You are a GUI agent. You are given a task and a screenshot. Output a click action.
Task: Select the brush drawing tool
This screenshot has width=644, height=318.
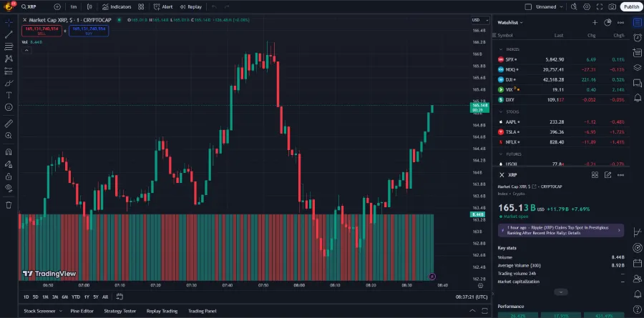click(9, 83)
